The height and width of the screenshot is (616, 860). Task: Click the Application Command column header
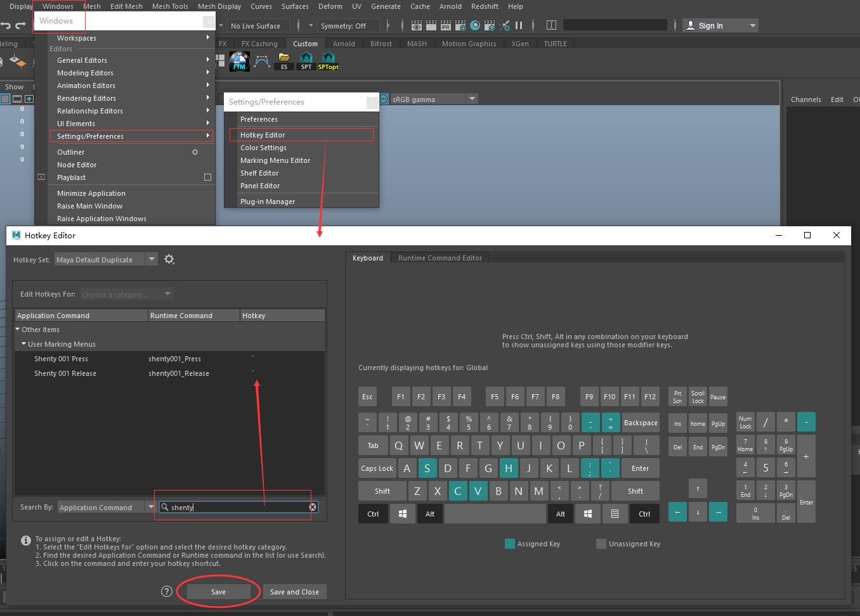[82, 316]
